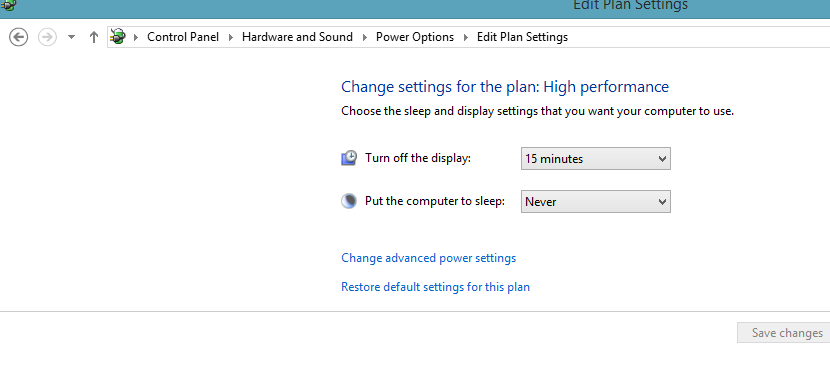Image resolution: width=830 pixels, height=367 pixels.
Task: Click the window title bar power icon
Action: pos(8,5)
